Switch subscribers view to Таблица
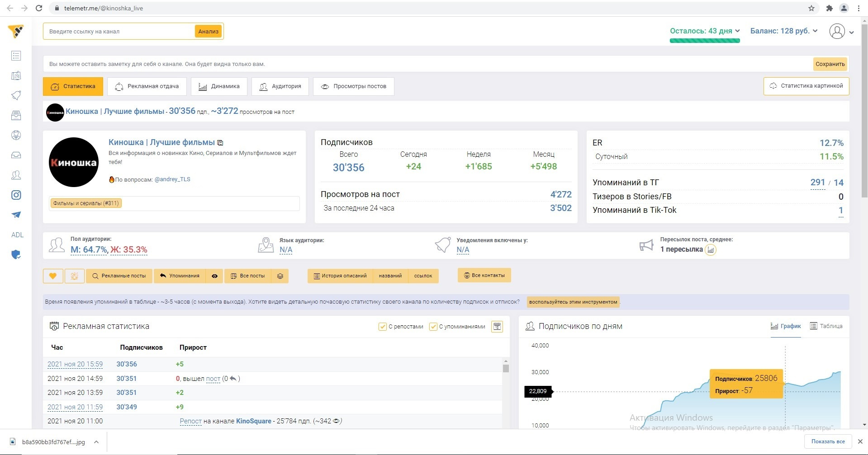The width and height of the screenshot is (868, 455). [826, 326]
